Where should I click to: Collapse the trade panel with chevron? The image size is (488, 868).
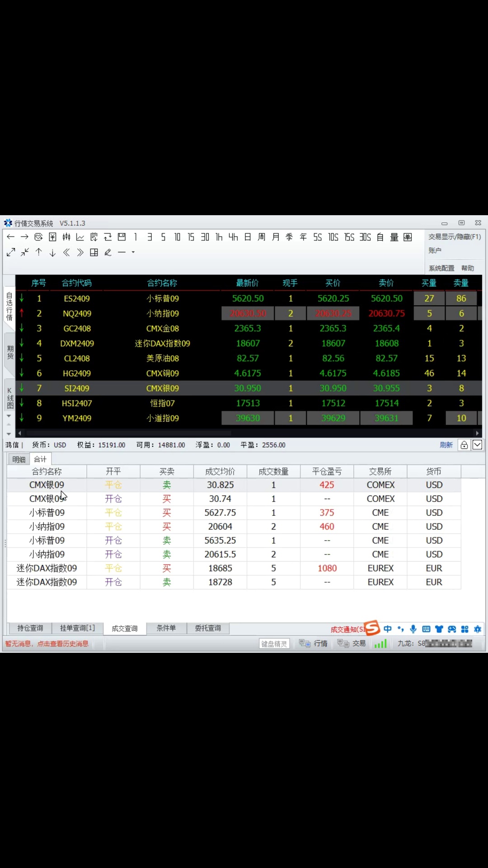point(477,445)
